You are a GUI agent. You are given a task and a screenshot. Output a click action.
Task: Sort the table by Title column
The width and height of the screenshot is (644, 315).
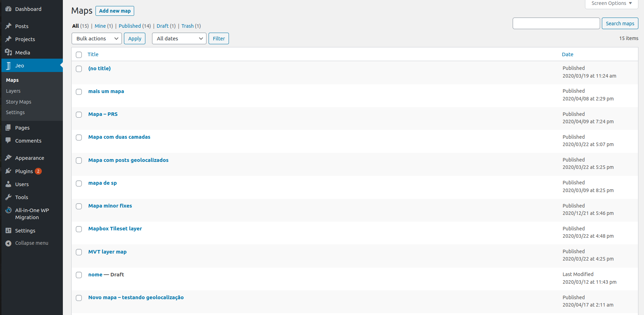point(93,54)
